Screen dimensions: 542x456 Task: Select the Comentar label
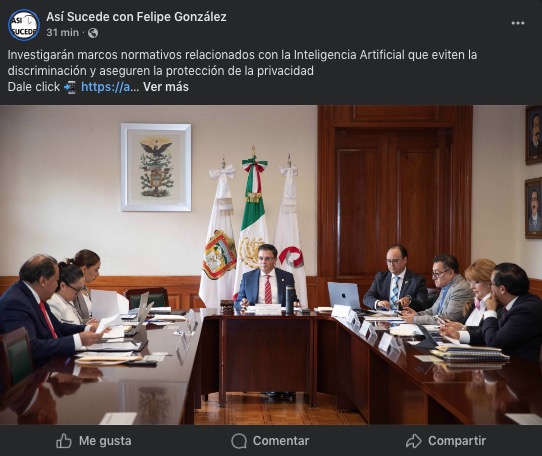[281, 441]
